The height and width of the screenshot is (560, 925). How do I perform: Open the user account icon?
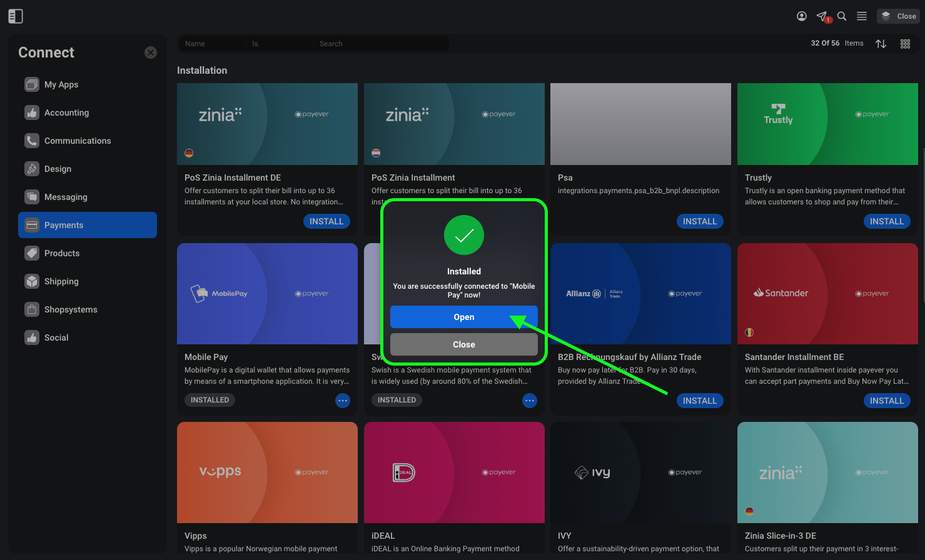[x=802, y=16]
